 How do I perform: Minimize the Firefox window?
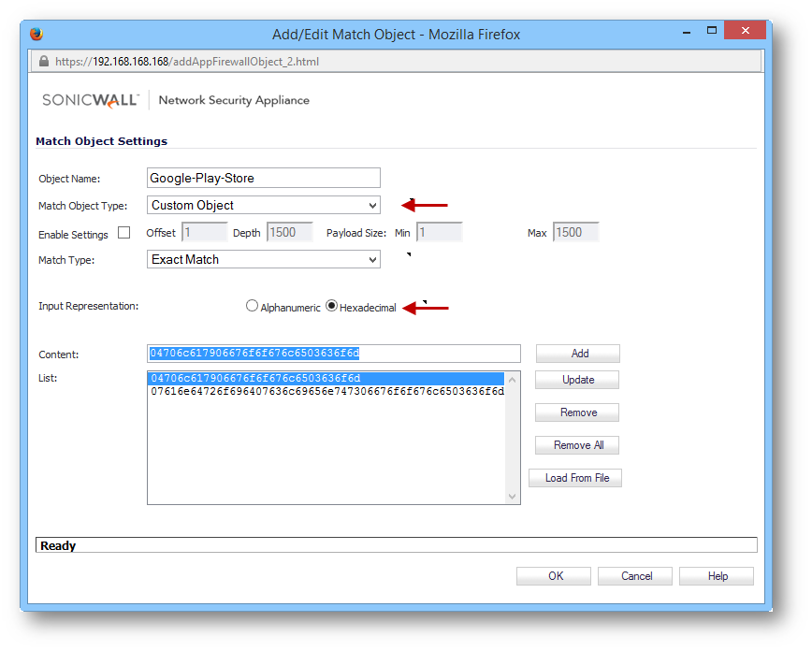(x=679, y=31)
